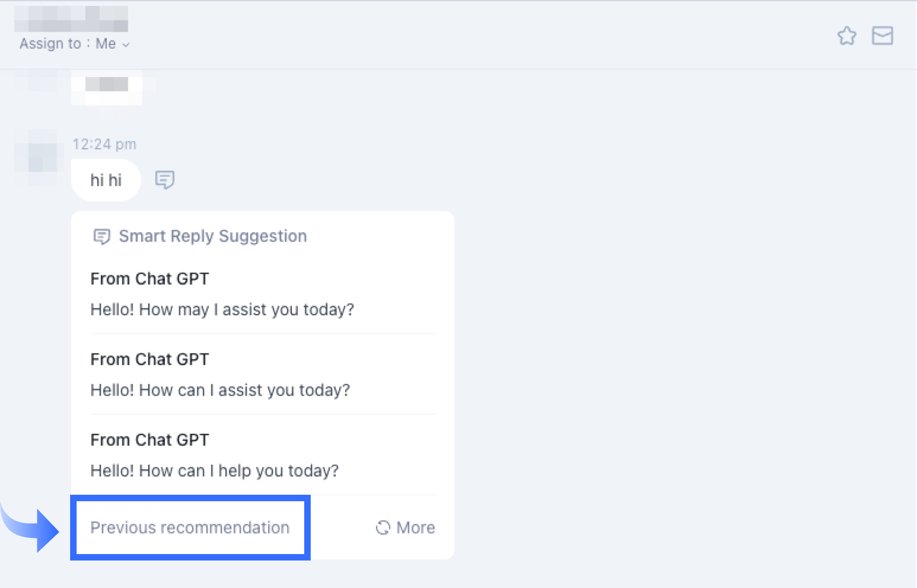Select the reply 'Hello! How can I help you today?'
This screenshot has height=588, width=917.
point(214,470)
